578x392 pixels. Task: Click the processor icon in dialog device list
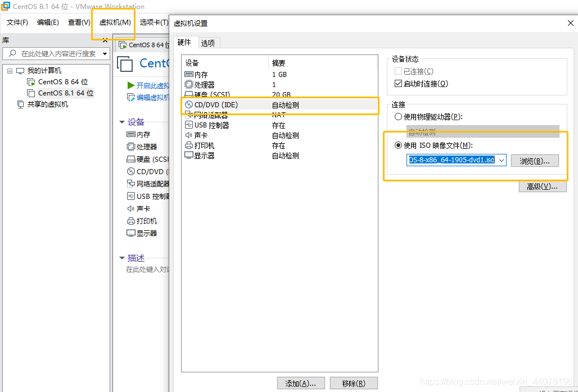tap(189, 85)
